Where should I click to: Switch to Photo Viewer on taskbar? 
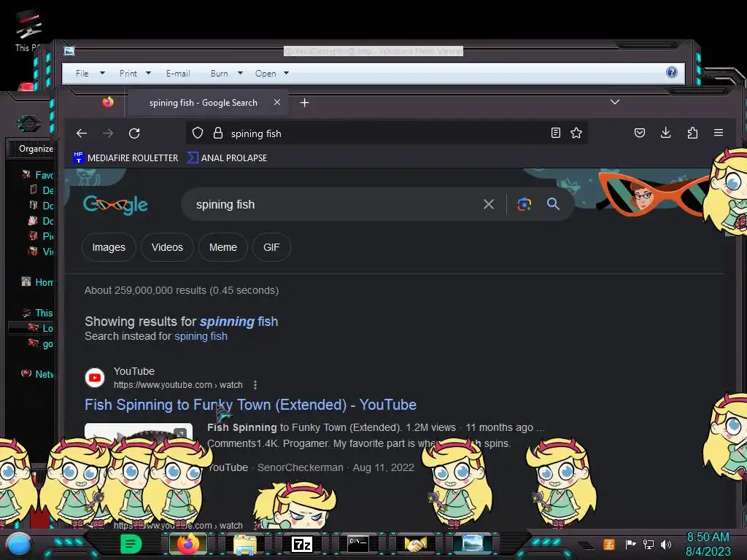point(472,544)
